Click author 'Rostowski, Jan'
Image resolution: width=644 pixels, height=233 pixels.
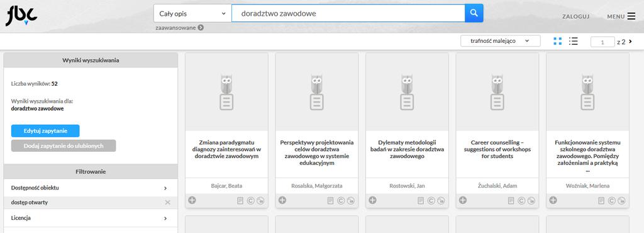[407, 186]
